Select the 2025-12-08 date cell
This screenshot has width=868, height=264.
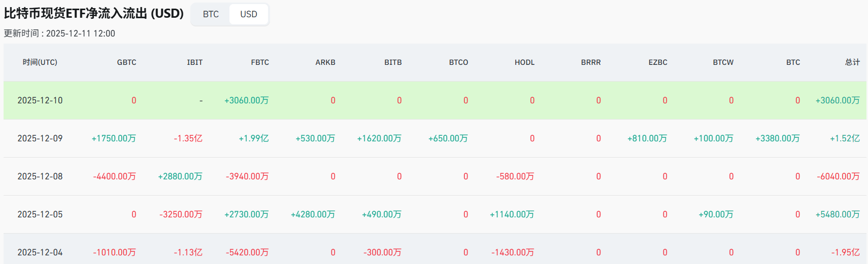pyautogui.click(x=40, y=176)
